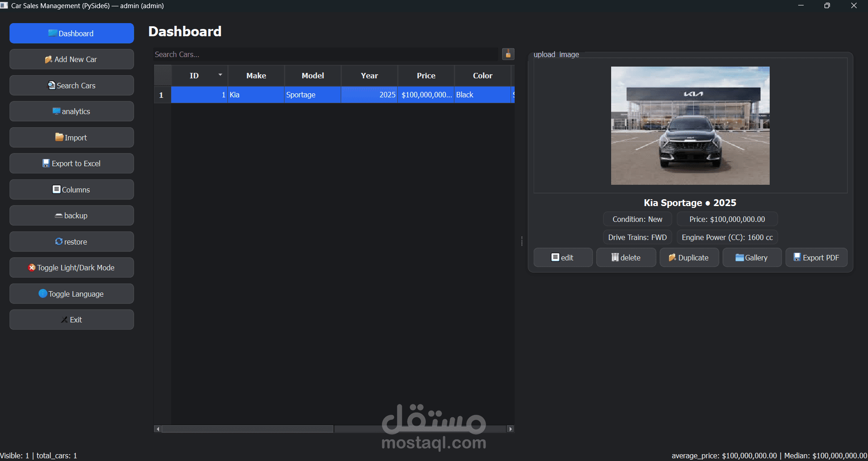This screenshot has width=868, height=461.
Task: Click the edit button
Action: pyautogui.click(x=563, y=257)
